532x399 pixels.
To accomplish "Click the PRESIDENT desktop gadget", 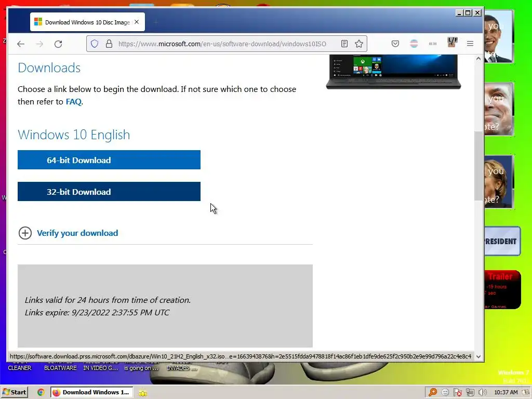I will (502, 241).
